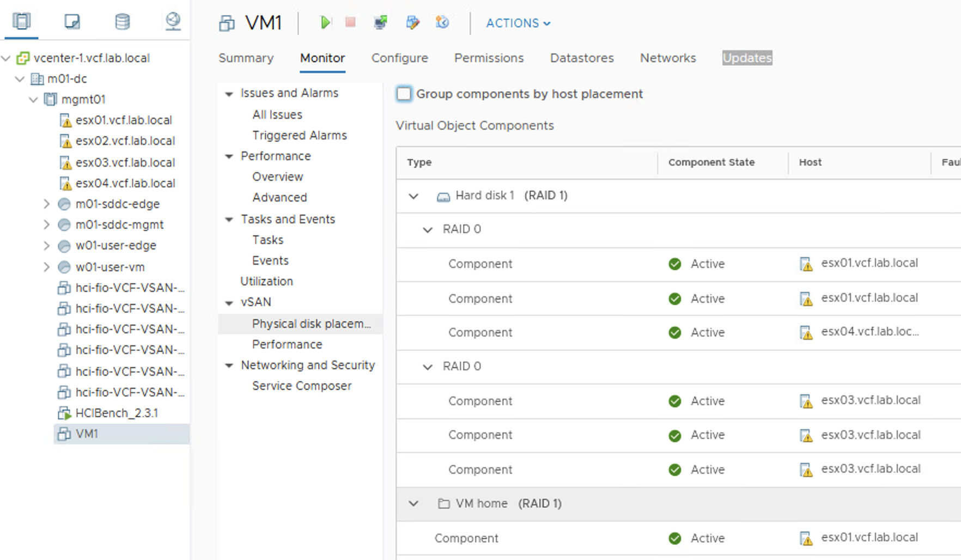
Task: Expand the m01-sddc-mgmt resource pool
Action: [x=47, y=225]
